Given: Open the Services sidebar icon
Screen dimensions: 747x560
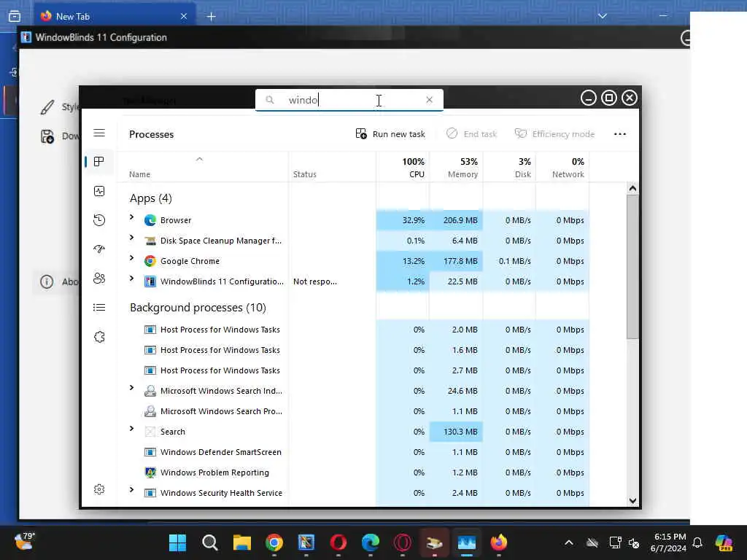Looking at the screenshot, I should click(99, 337).
